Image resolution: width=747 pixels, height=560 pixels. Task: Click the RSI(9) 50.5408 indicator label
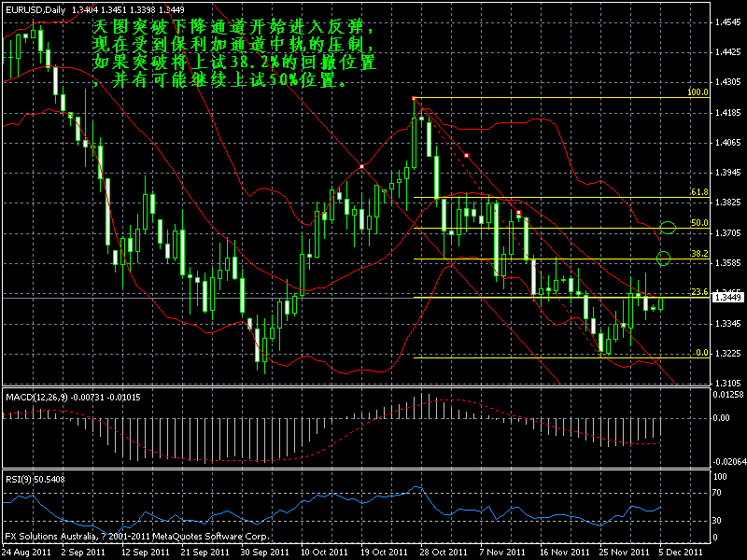pos(35,480)
